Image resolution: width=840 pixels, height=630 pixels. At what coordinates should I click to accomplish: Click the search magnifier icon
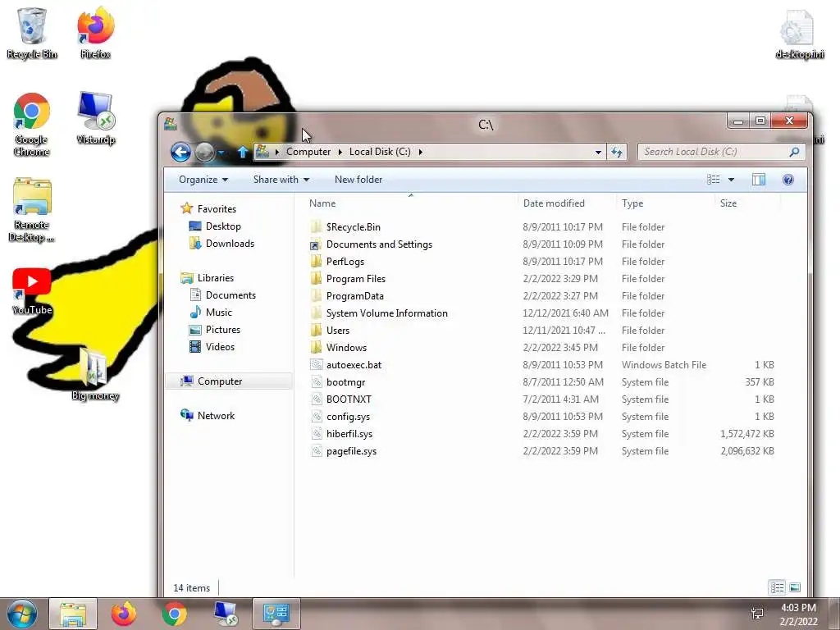pyautogui.click(x=794, y=152)
